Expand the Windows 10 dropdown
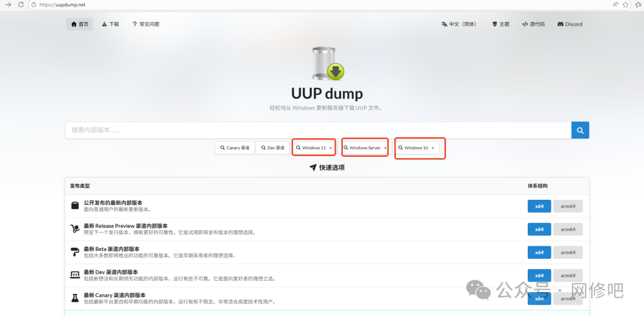 pyautogui.click(x=416, y=148)
